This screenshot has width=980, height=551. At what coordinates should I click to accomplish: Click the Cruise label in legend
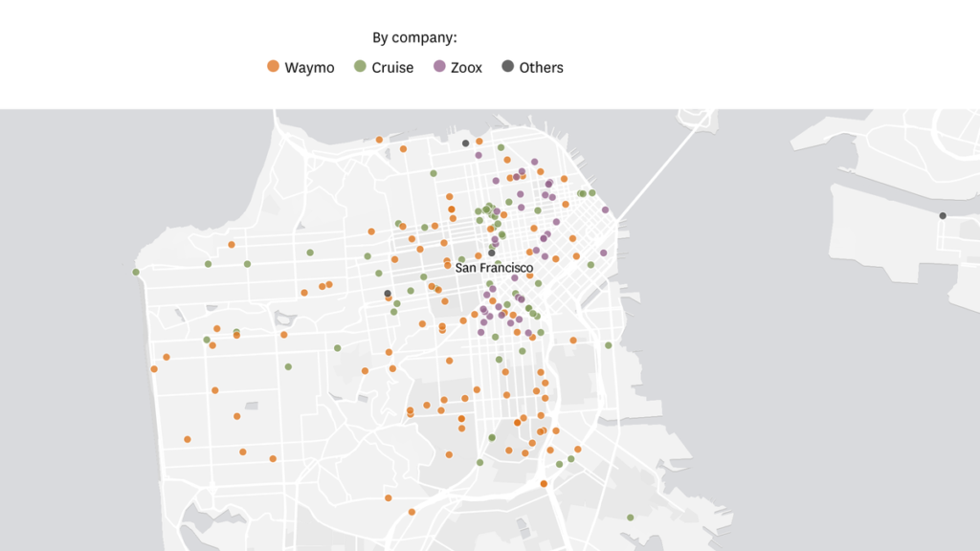pos(392,68)
